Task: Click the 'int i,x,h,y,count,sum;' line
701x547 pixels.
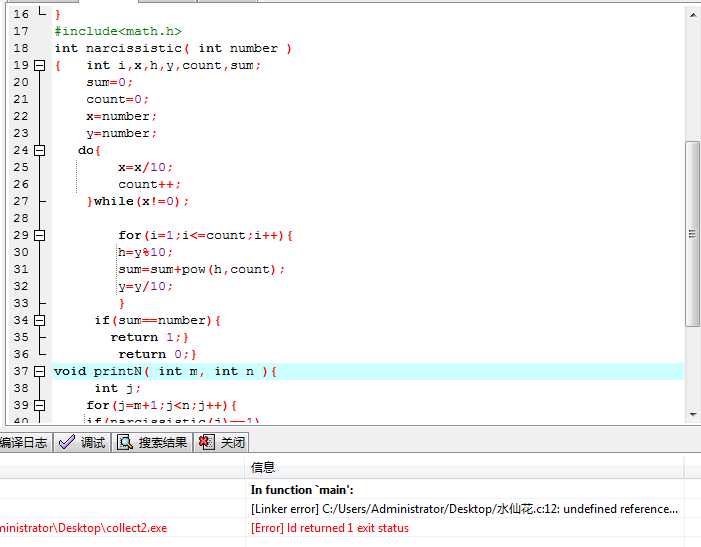Action: (173, 65)
